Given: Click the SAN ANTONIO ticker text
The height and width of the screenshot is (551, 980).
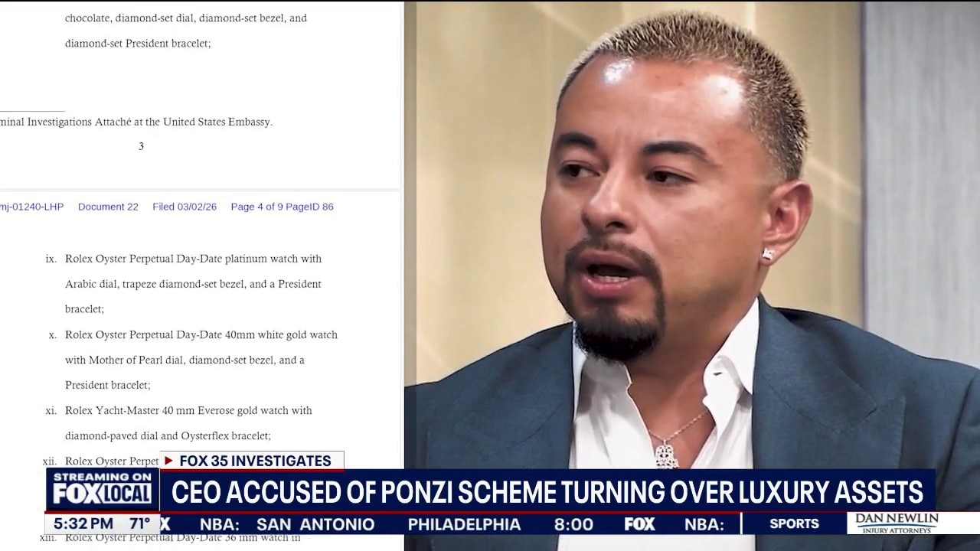Looking at the screenshot, I should [x=315, y=525].
